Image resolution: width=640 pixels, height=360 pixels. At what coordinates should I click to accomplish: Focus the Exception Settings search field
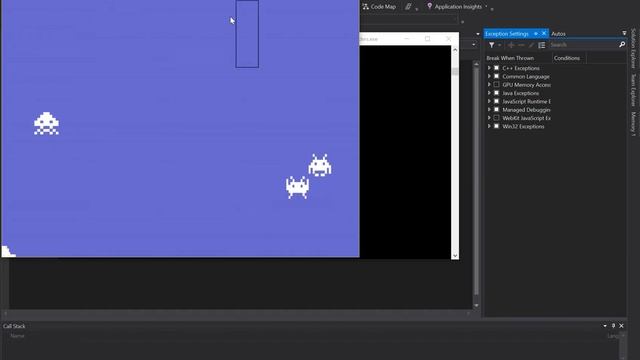(583, 44)
